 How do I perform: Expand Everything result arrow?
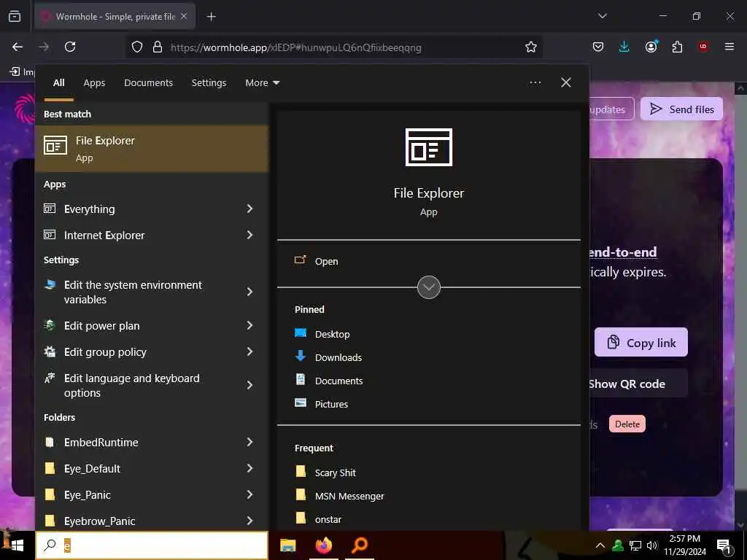[x=249, y=209]
